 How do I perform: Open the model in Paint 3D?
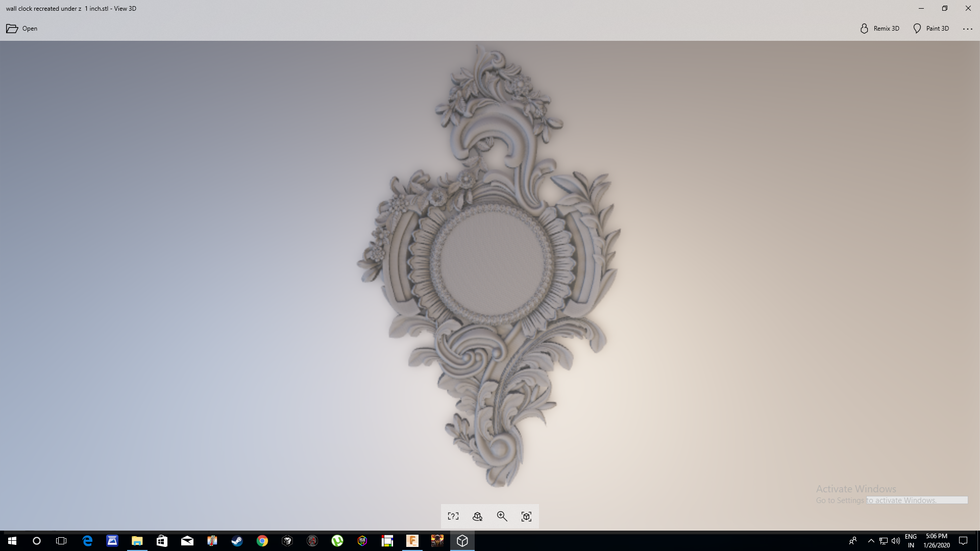click(x=931, y=28)
